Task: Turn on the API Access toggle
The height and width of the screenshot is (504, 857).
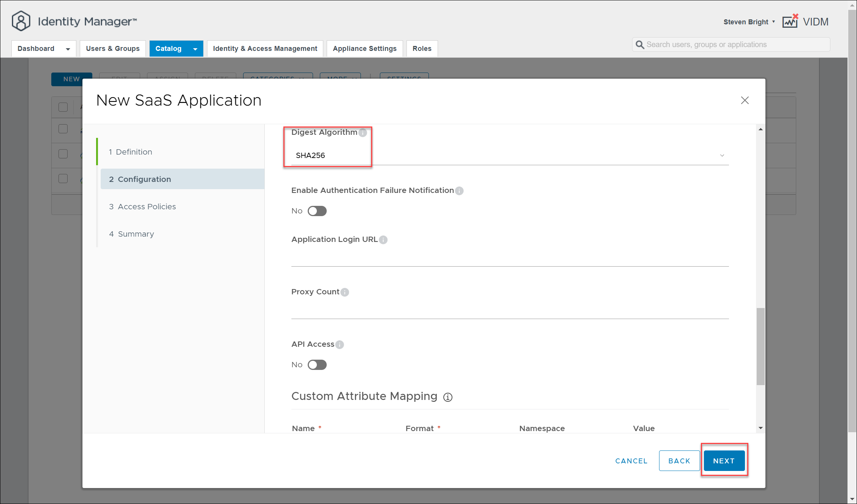Action: [x=317, y=365]
